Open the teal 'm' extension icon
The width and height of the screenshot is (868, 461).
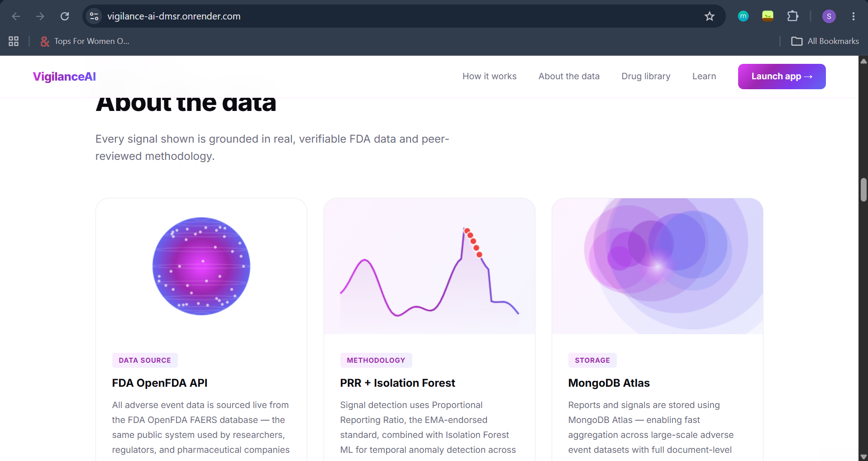[x=743, y=16]
